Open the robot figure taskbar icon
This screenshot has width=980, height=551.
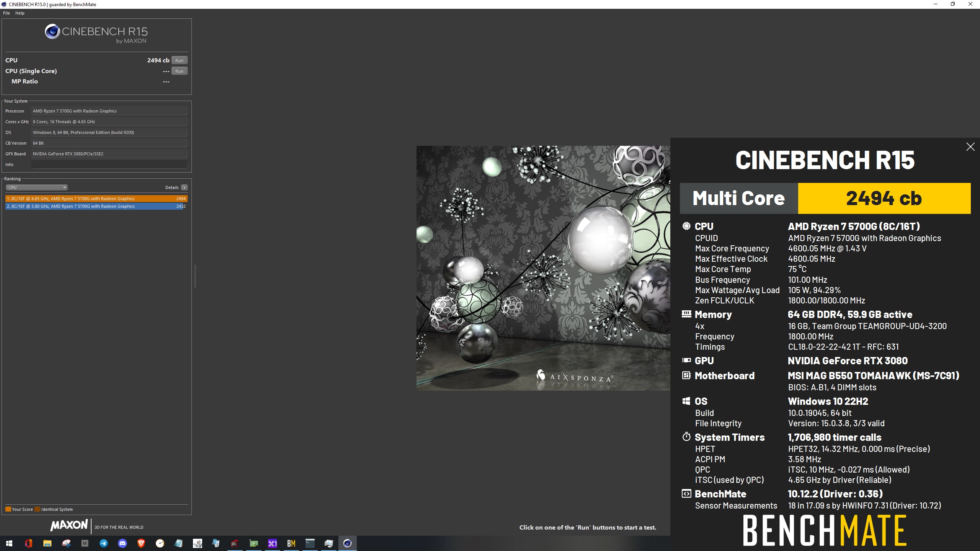tap(197, 543)
